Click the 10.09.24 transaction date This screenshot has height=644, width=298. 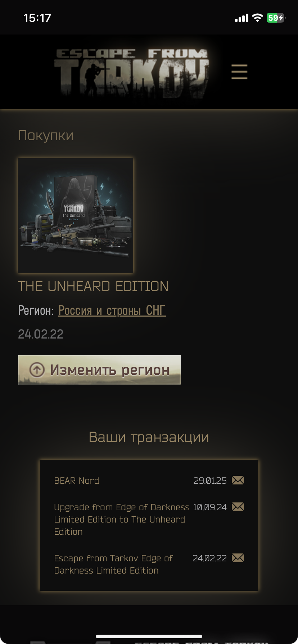[x=210, y=507]
